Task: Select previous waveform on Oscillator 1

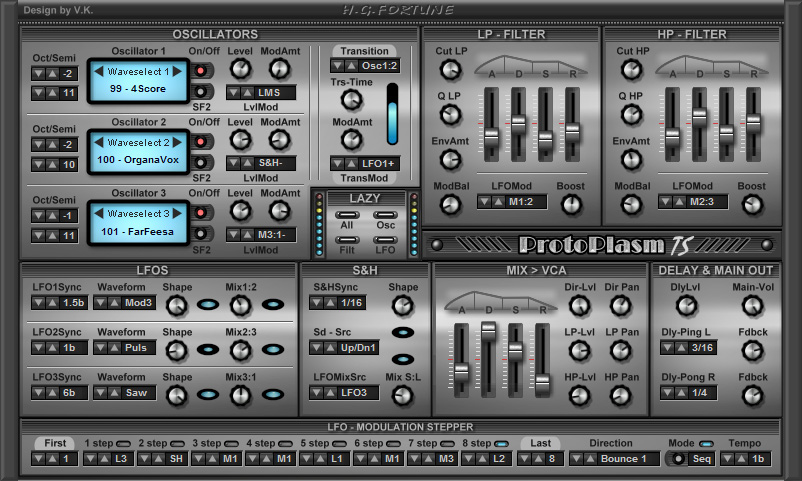Action: pyautogui.click(x=99, y=72)
